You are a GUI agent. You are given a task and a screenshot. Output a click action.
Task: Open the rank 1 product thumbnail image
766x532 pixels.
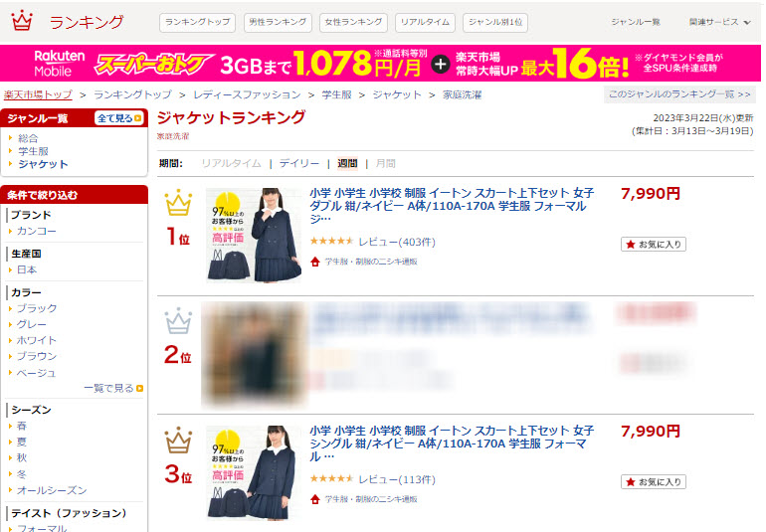(x=254, y=236)
